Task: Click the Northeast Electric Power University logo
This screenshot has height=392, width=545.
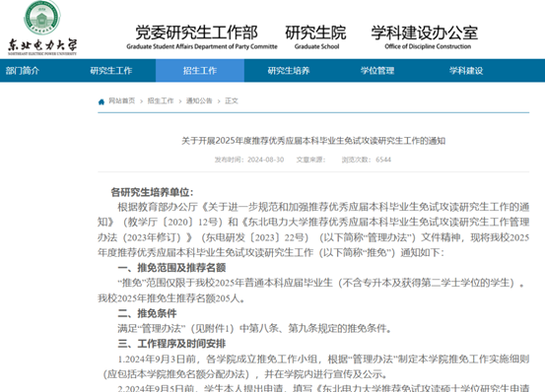Action: (42, 28)
